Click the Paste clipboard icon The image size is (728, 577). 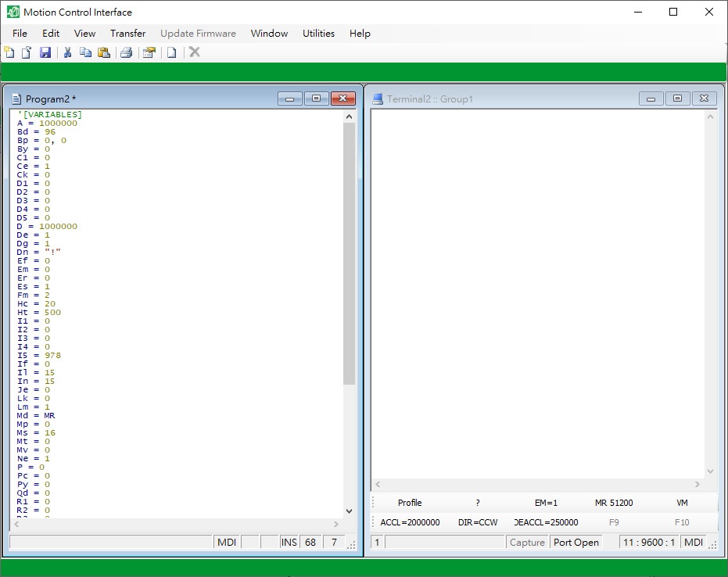103,52
